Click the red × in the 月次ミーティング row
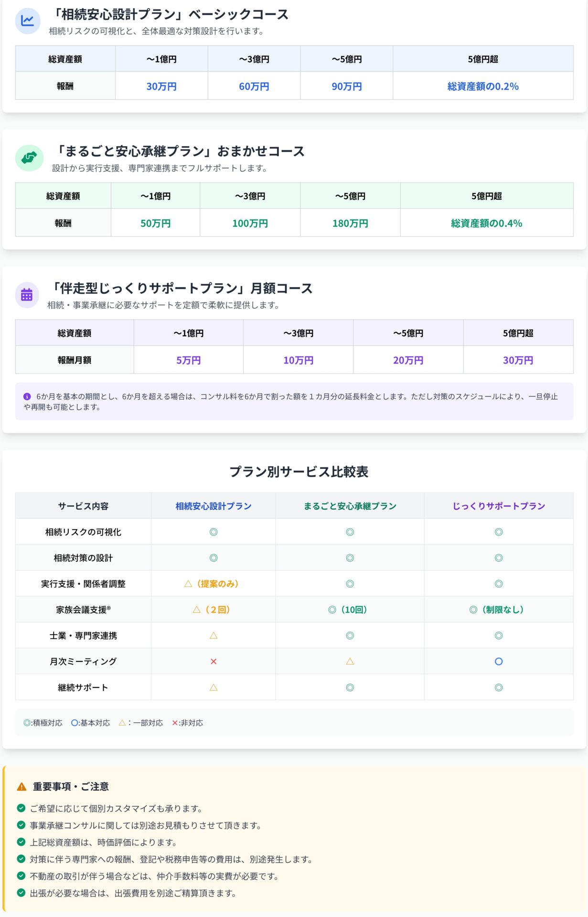Image resolution: width=588 pixels, height=917 pixels. (x=214, y=661)
